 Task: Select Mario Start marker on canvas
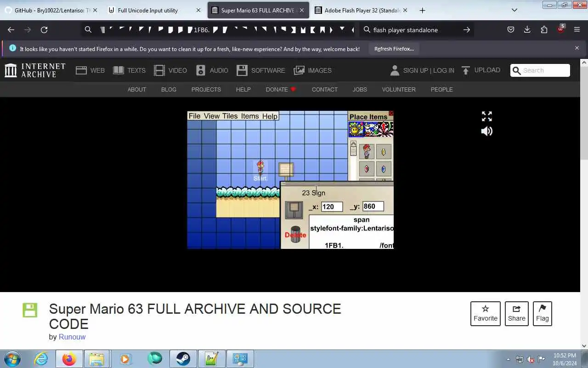(260, 171)
